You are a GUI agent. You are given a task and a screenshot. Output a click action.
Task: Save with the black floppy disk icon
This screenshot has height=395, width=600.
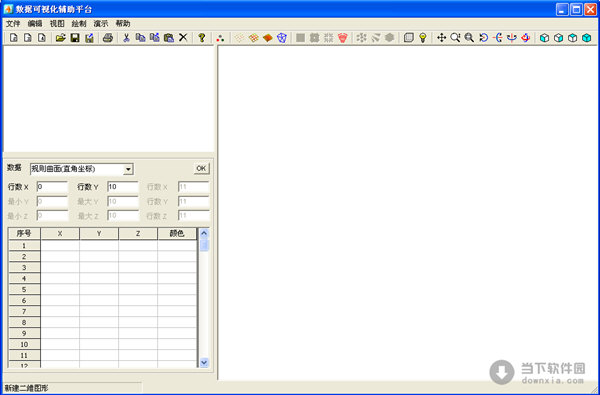point(75,38)
